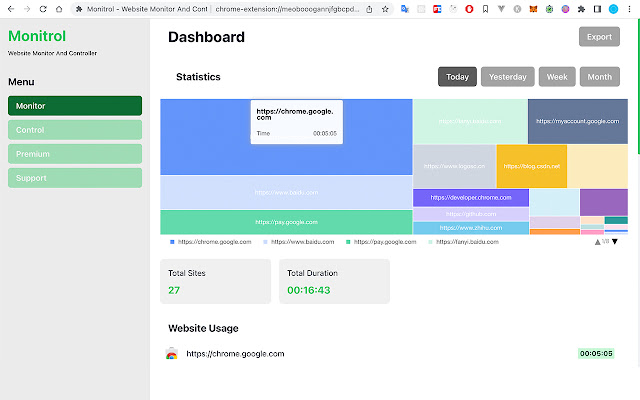Click the Monitrol logo title
This screenshot has height=400, width=640.
pyautogui.click(x=37, y=36)
